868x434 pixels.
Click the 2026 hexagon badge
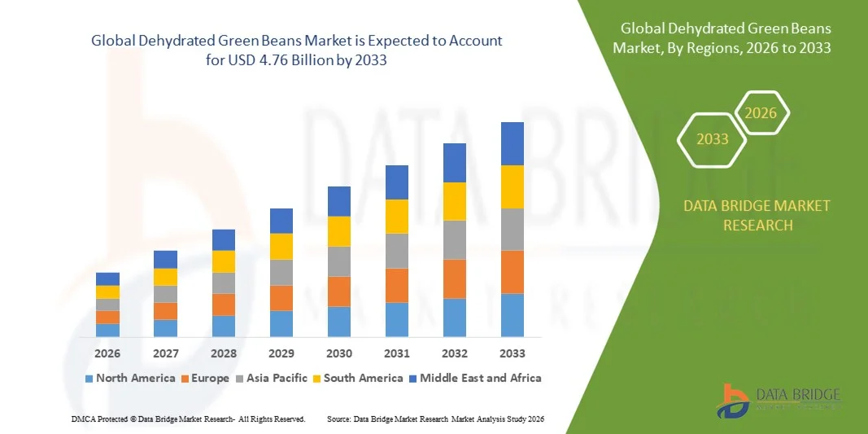(761, 113)
